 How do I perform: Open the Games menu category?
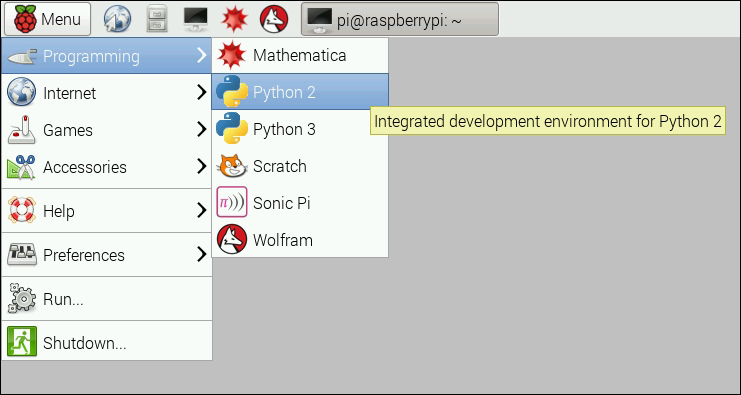point(107,129)
